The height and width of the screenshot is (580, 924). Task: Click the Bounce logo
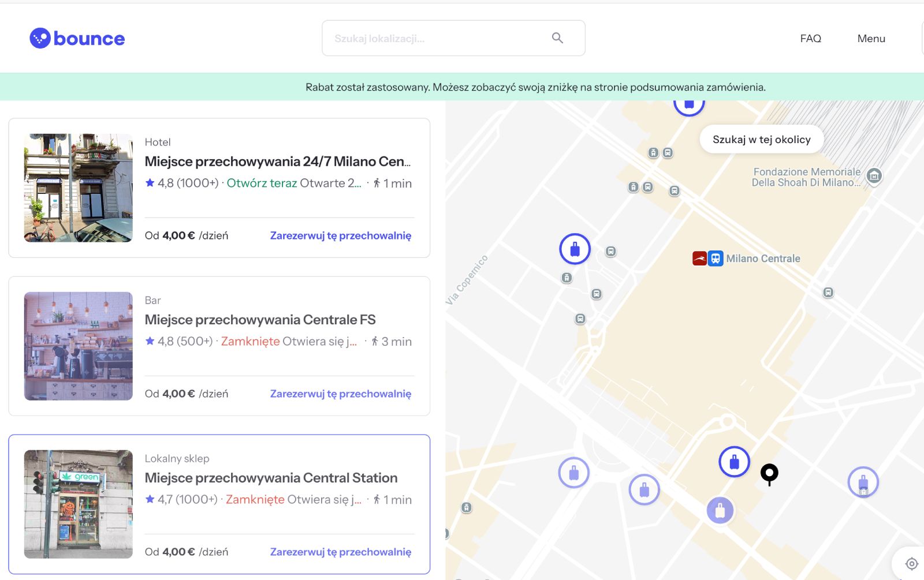[x=77, y=38]
